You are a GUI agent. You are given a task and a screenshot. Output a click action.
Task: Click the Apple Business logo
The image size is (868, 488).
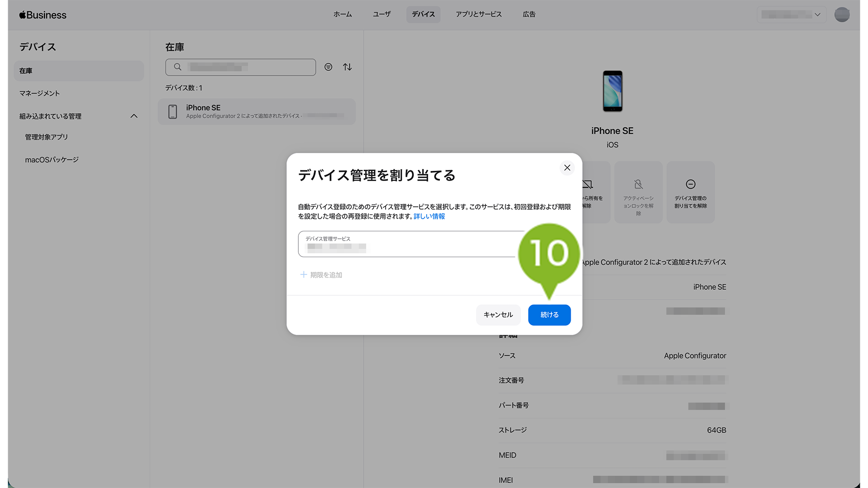pyautogui.click(x=43, y=15)
